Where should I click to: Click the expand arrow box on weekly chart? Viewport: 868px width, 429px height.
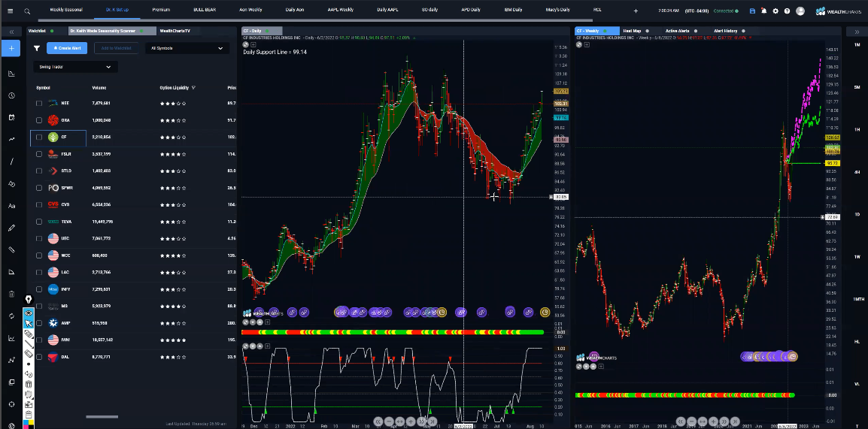pyautogui.click(x=587, y=44)
